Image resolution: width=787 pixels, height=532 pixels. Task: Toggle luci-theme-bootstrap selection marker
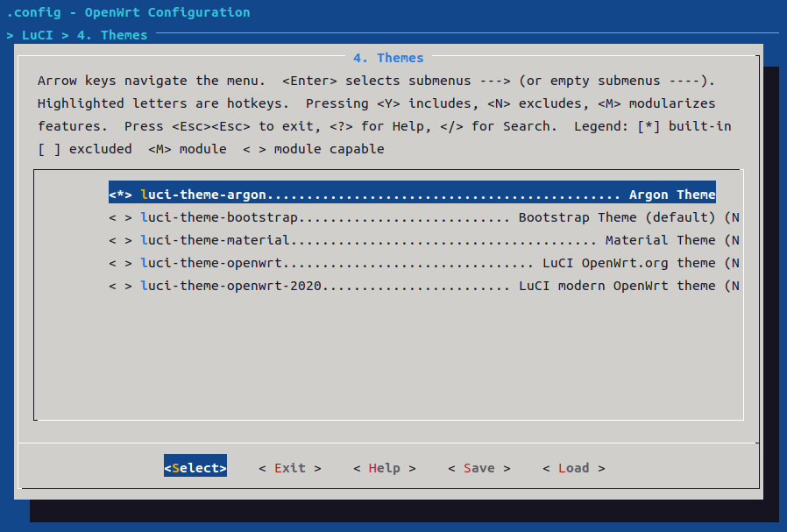(120, 217)
